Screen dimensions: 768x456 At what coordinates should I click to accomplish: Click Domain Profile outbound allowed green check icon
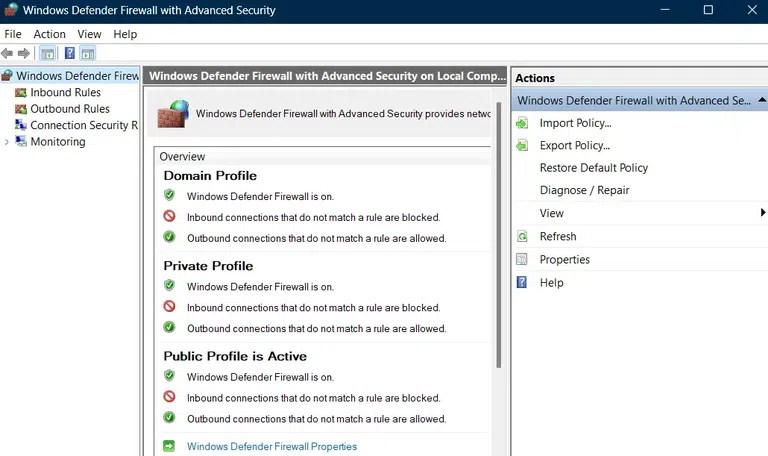coord(169,237)
